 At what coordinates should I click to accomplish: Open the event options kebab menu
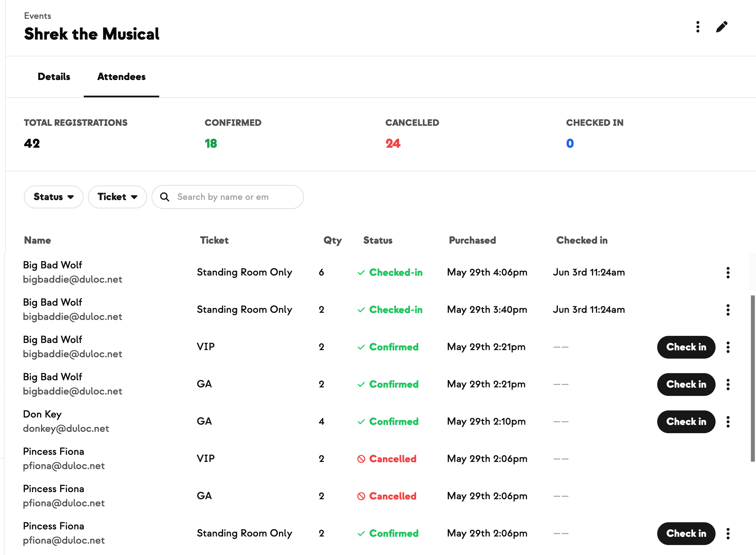coord(698,27)
